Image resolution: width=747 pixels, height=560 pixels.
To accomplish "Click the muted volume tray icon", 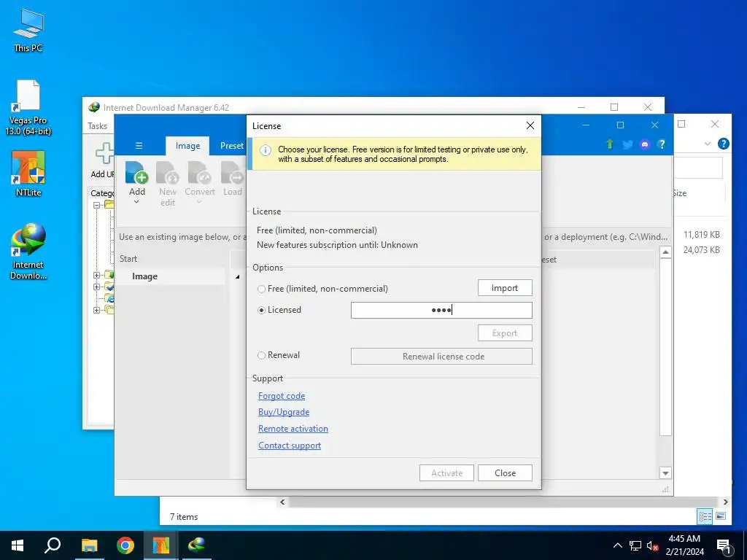I will point(653,545).
